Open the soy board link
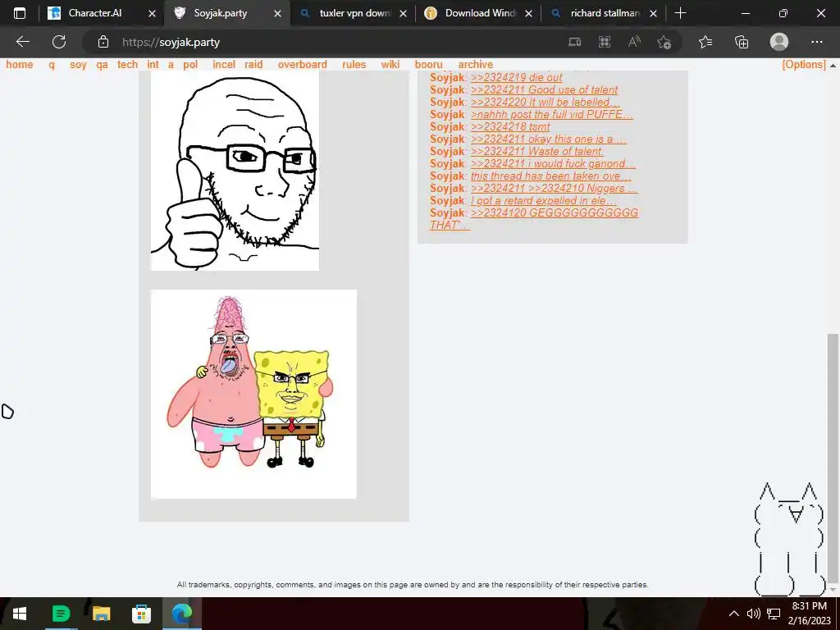This screenshot has height=630, width=840. click(78, 65)
